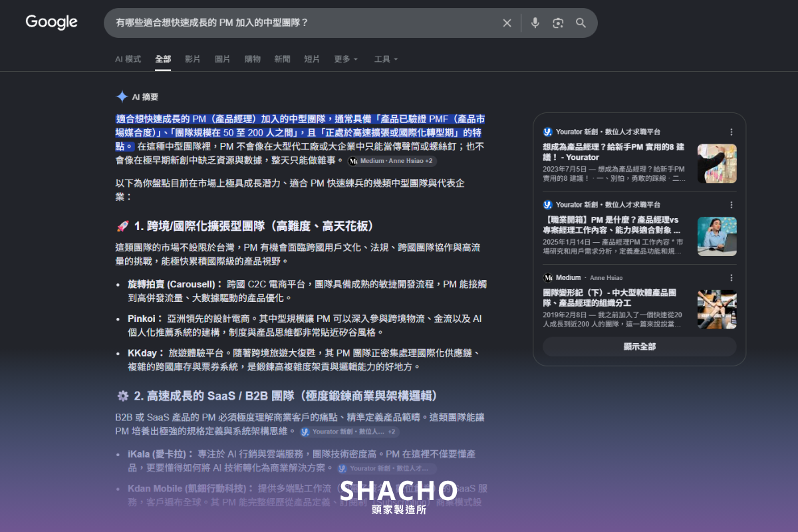Open Yourator source chip after iKala paragraph
798x532 pixels.
click(386, 468)
